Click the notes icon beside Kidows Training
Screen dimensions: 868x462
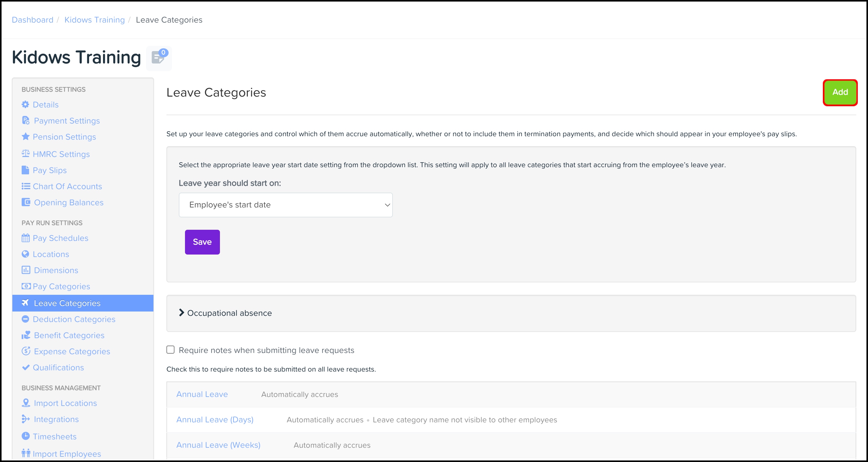[158, 58]
